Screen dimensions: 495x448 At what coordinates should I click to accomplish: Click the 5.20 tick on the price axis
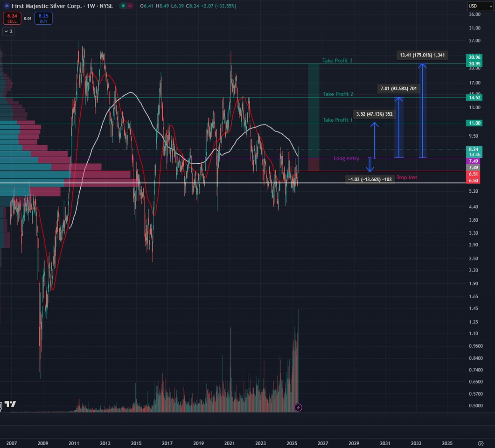click(x=474, y=191)
